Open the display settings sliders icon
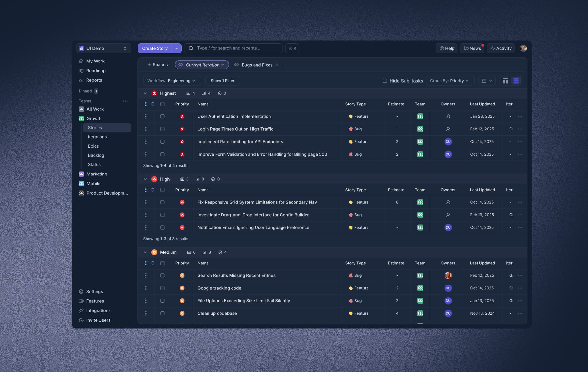This screenshot has height=372, width=588. point(484,81)
